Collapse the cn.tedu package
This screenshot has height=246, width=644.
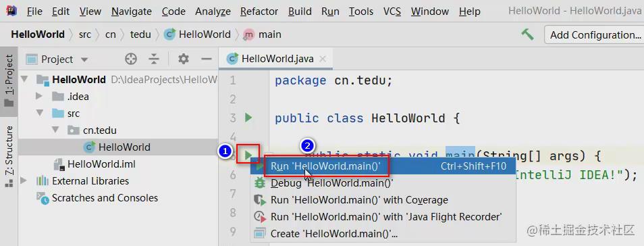click(x=55, y=130)
